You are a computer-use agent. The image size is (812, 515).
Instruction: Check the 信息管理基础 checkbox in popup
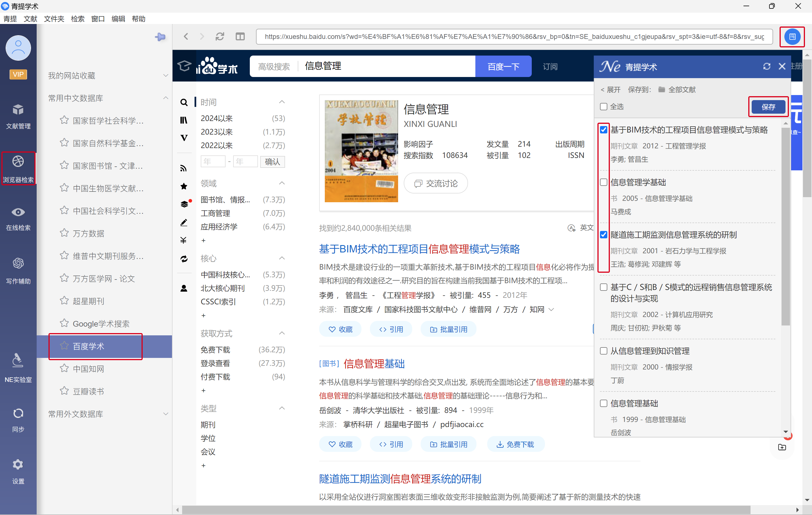click(604, 403)
